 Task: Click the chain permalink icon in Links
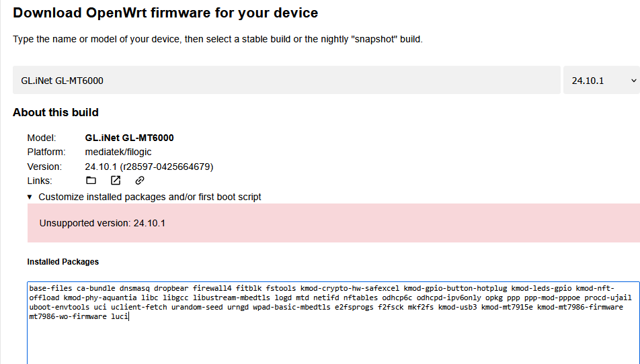(140, 180)
